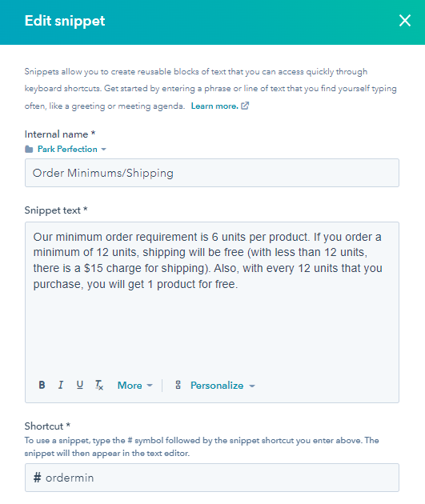Expand the Personalize token menu
This screenshot has height=504, width=425.
point(223,385)
